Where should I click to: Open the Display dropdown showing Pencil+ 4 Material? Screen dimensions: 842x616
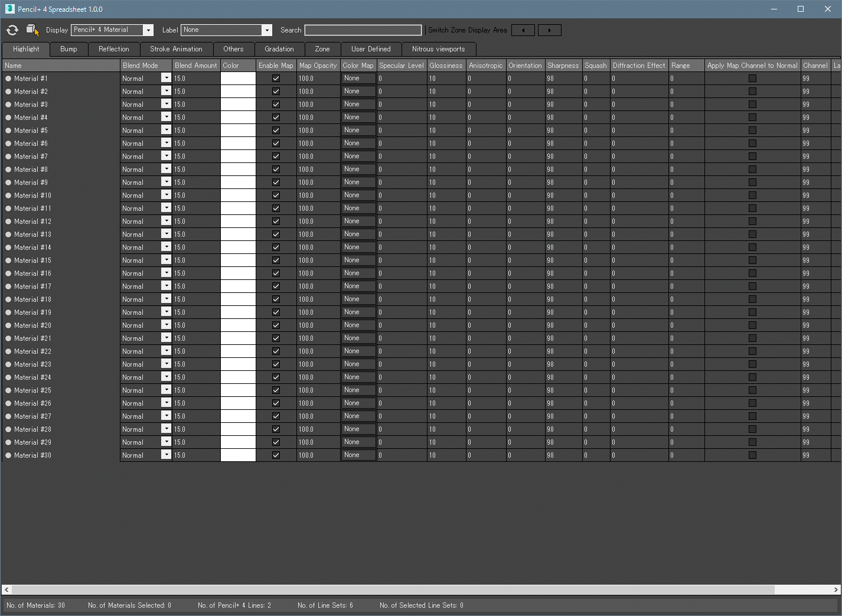(148, 30)
